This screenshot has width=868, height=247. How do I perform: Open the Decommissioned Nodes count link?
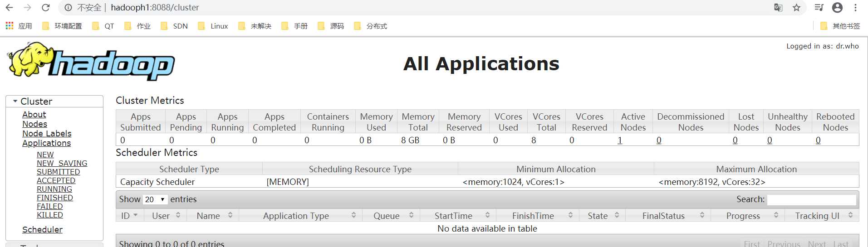pyautogui.click(x=659, y=140)
